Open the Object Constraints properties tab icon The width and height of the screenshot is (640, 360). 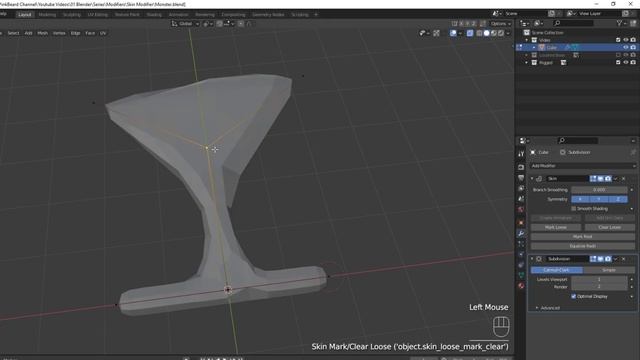click(521, 264)
